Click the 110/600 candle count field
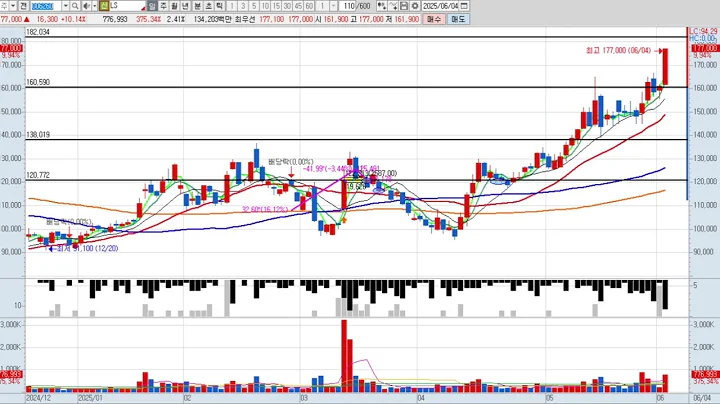Screen dimensions: 720x404 pos(357,6)
